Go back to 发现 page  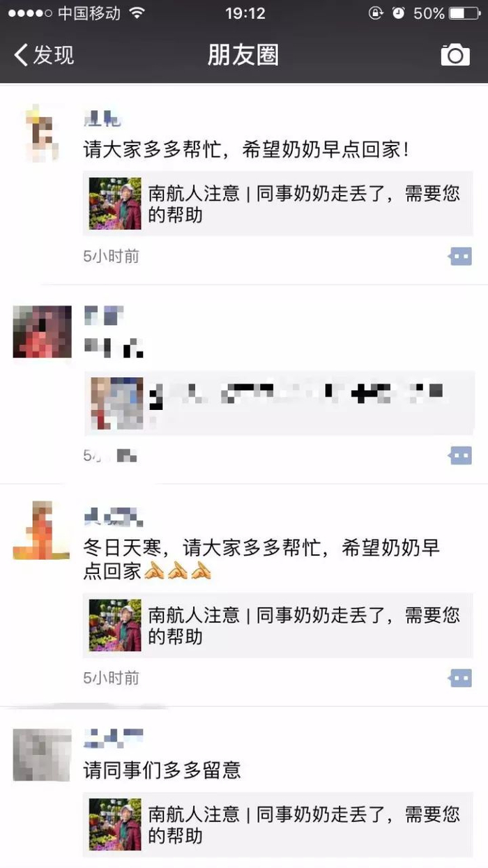pos(44,55)
